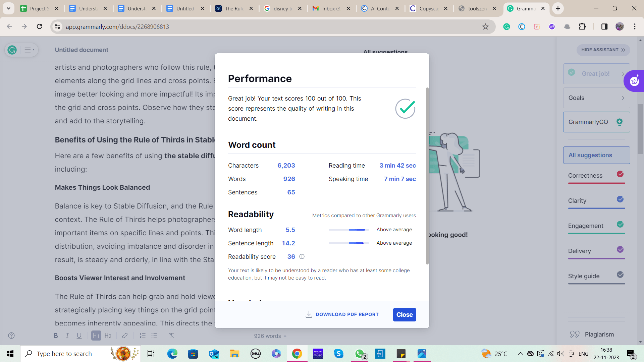Collapse the sidebar with Hide Assistant
Screen dimensions: 644x362
[603, 50]
